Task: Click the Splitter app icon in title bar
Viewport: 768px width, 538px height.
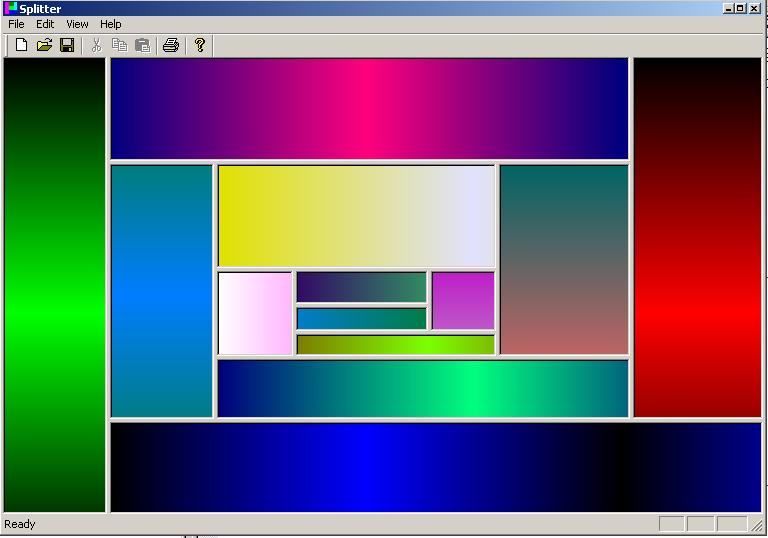Action: [x=10, y=8]
